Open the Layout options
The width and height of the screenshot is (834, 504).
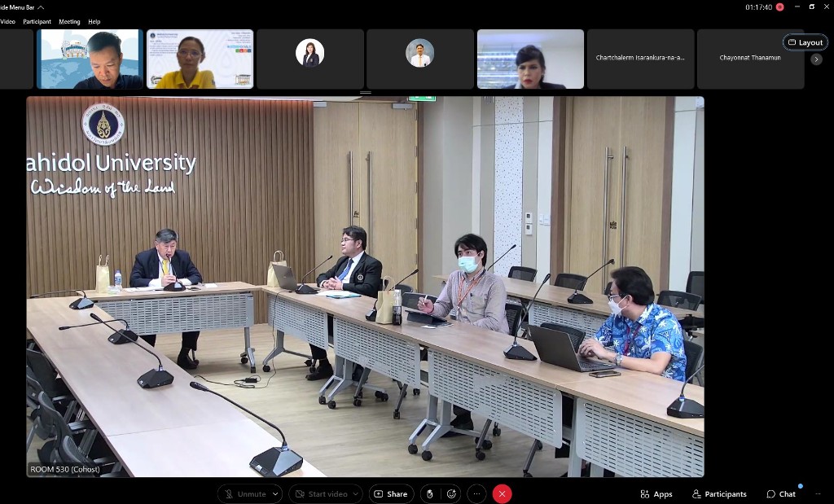click(x=805, y=42)
